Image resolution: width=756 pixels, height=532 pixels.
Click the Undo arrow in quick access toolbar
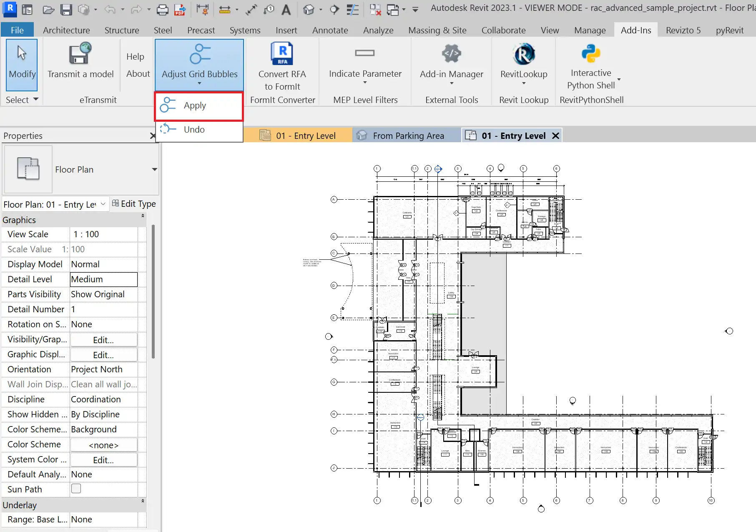[110, 9]
